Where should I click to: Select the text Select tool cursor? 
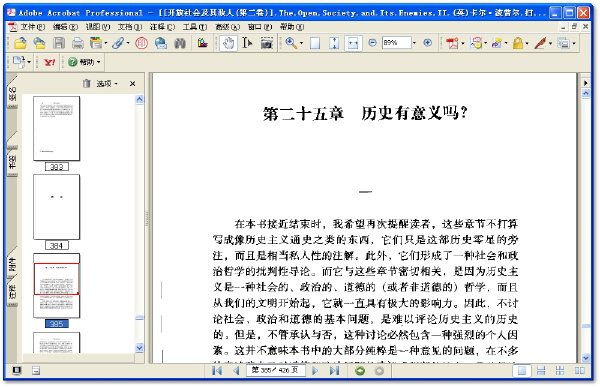coord(247,42)
